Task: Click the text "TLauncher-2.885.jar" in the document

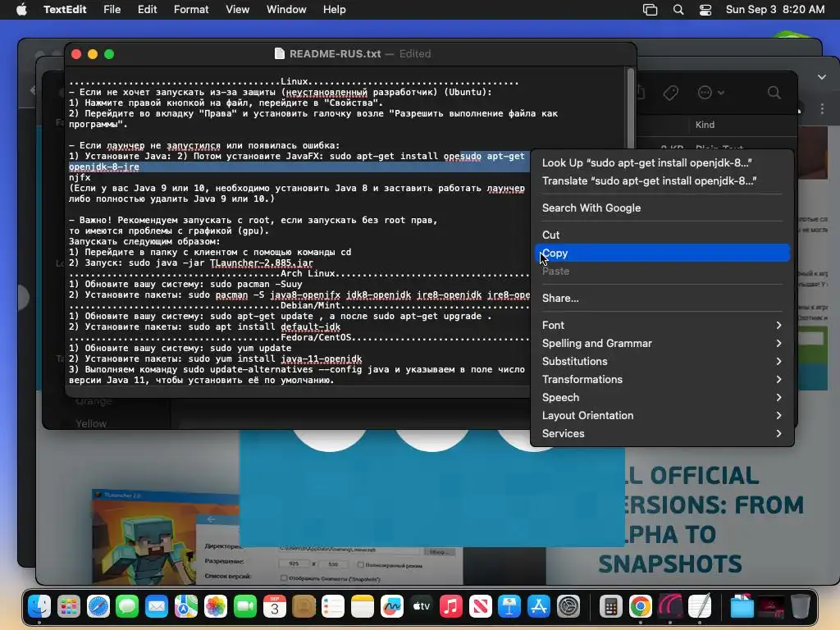Action: click(262, 263)
